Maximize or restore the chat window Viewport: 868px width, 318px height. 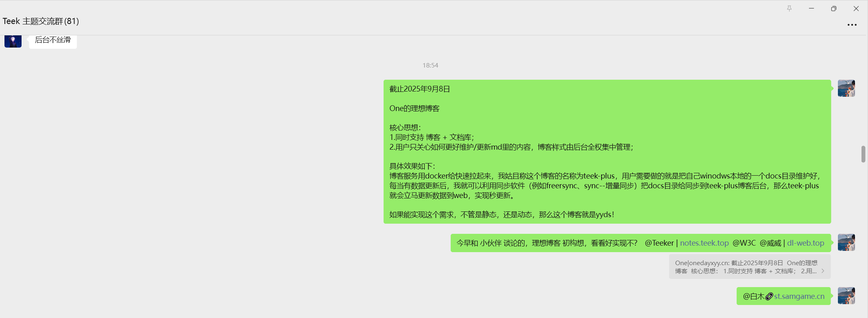pos(834,9)
